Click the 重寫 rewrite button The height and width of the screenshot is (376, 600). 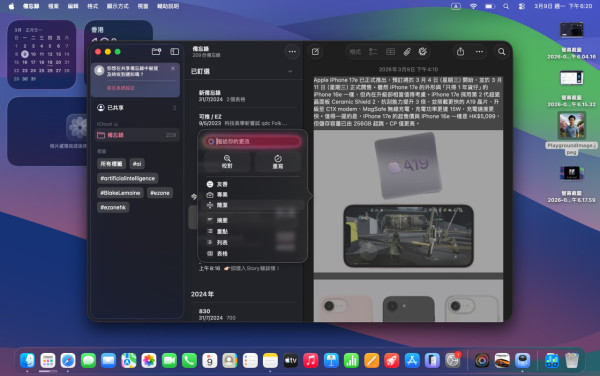[278, 161]
